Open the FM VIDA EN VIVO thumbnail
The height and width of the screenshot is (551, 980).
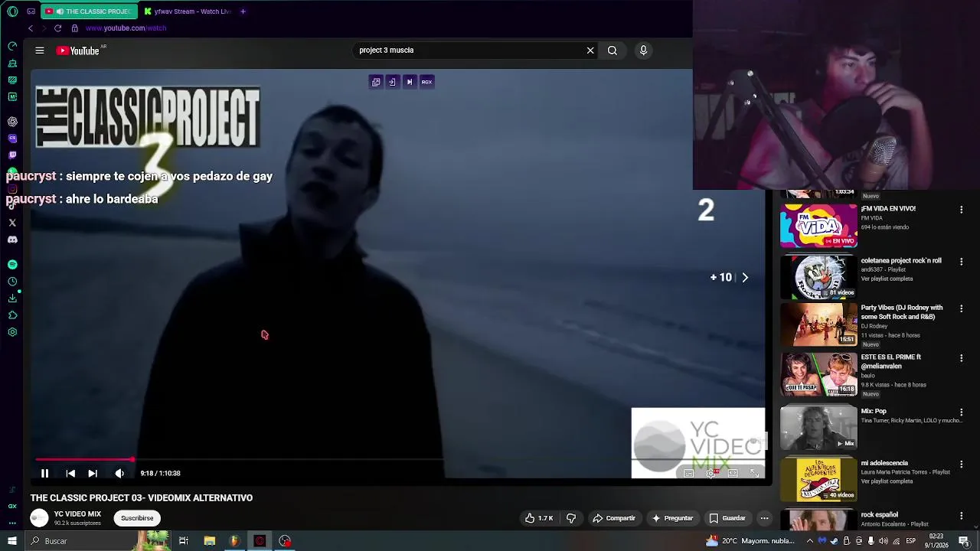pyautogui.click(x=818, y=226)
